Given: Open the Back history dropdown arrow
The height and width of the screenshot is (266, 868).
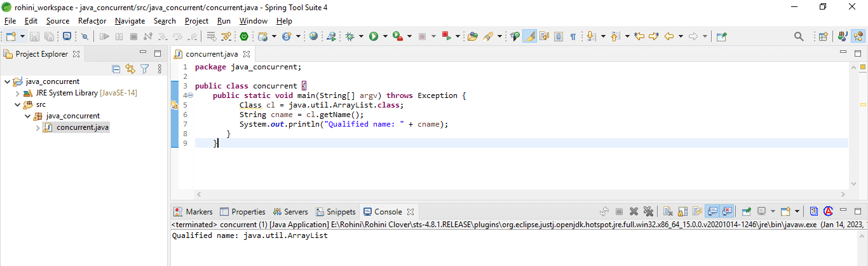Looking at the screenshot, I should tap(681, 36).
